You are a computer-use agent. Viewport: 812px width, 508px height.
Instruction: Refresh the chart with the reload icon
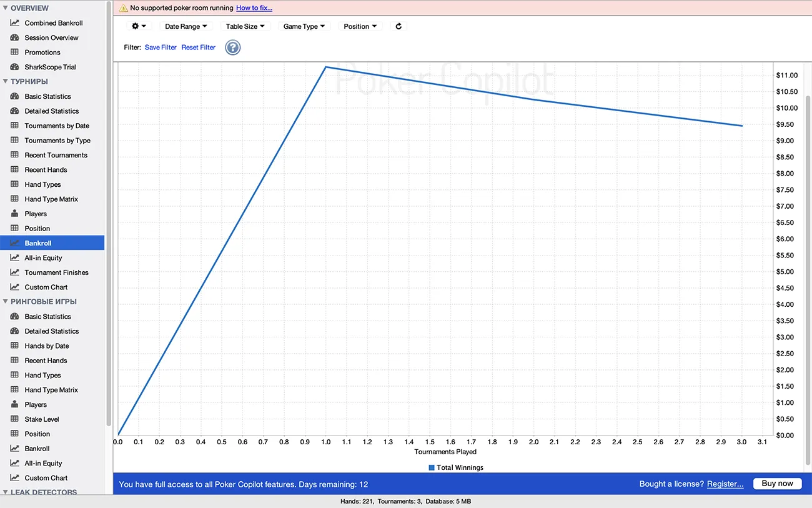tap(399, 26)
